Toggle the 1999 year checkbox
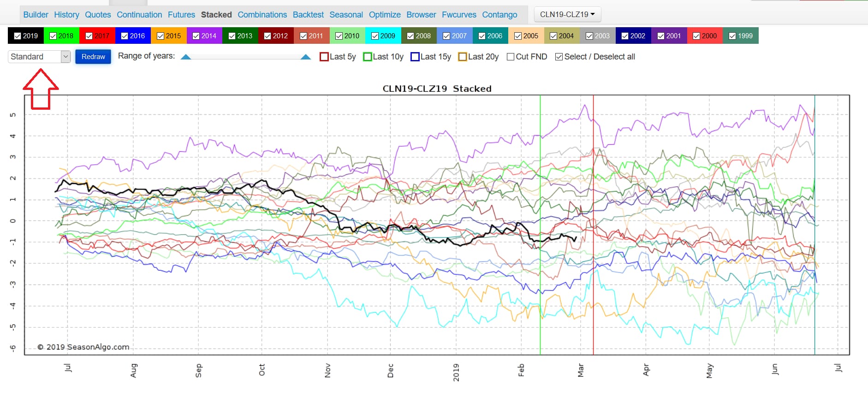This screenshot has width=868, height=403. tap(732, 36)
